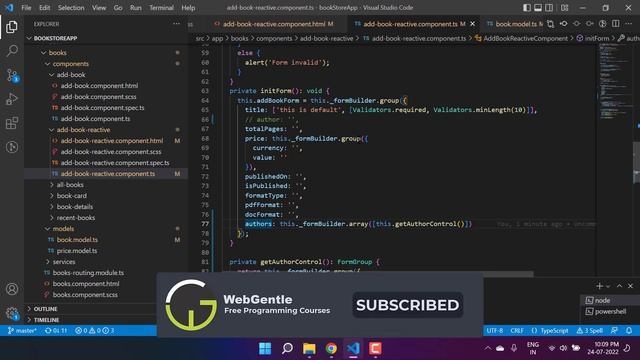Open the Search view in activity bar
The height and width of the screenshot is (360, 640).
(x=12, y=51)
